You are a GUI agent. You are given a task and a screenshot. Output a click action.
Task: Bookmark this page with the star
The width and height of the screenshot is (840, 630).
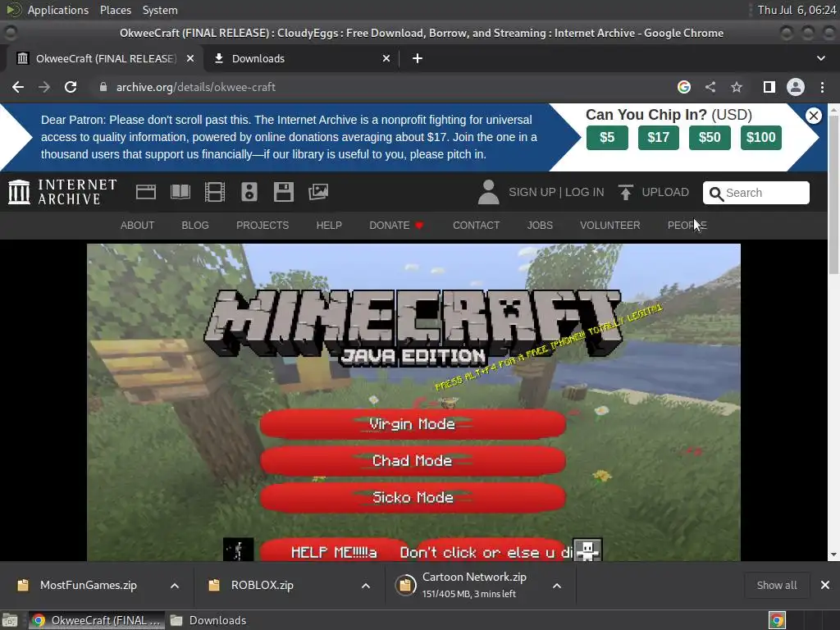point(737,87)
